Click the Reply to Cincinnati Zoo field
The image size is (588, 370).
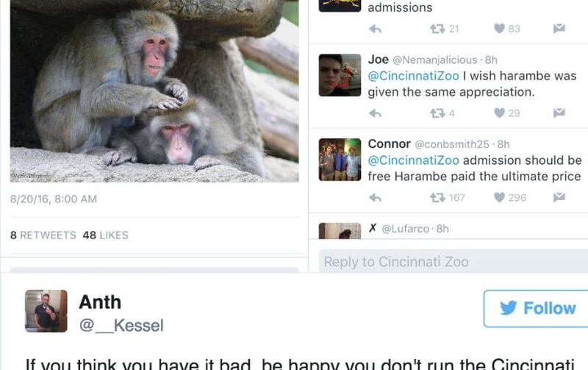(x=453, y=262)
